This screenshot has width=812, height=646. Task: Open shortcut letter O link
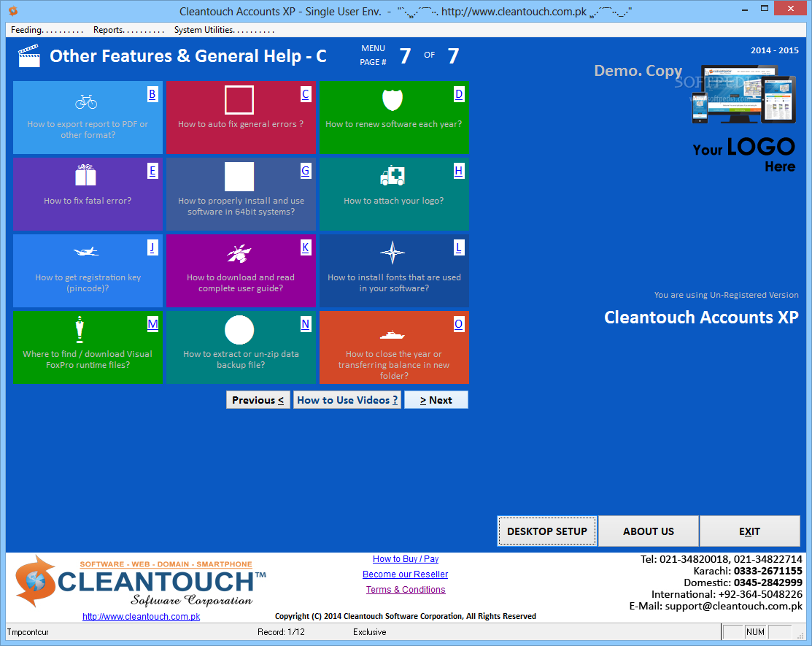(x=459, y=324)
